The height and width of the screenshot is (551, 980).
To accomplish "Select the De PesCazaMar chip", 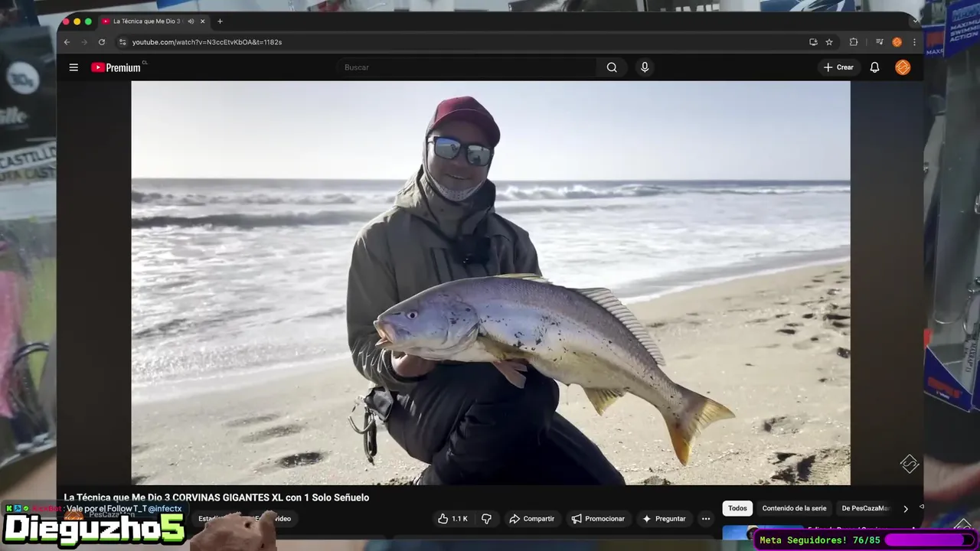I will 865,508.
